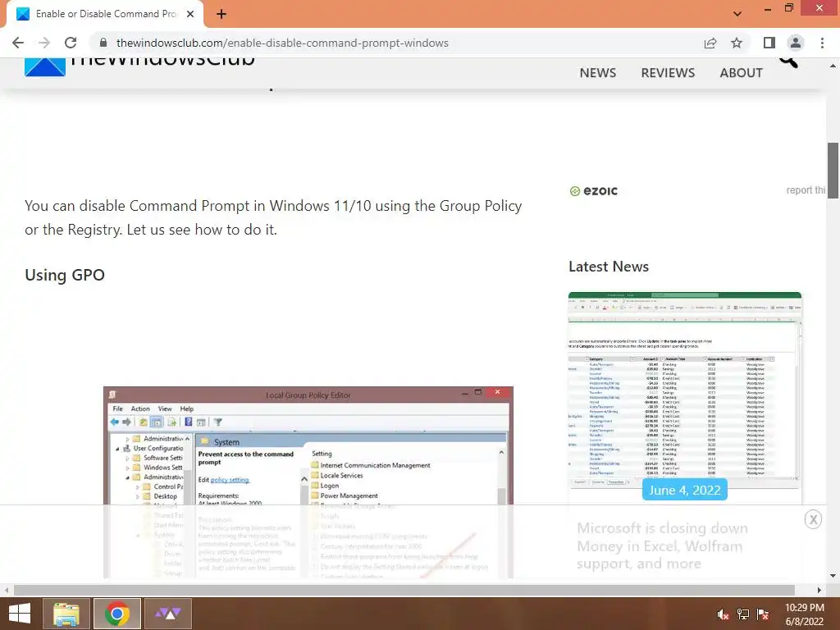Viewport: 840px width, 630px height.
Task: Open the Action Center flag icon
Action: (763, 614)
